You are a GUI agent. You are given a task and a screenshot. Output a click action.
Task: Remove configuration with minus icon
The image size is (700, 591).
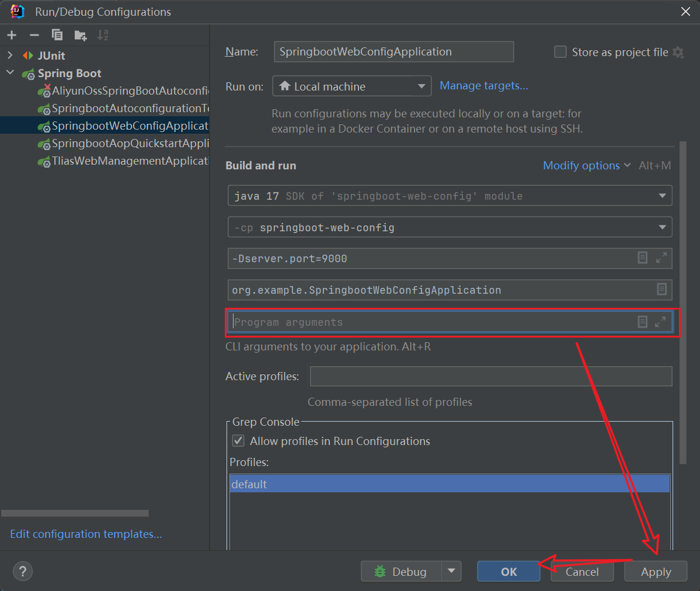(x=34, y=35)
